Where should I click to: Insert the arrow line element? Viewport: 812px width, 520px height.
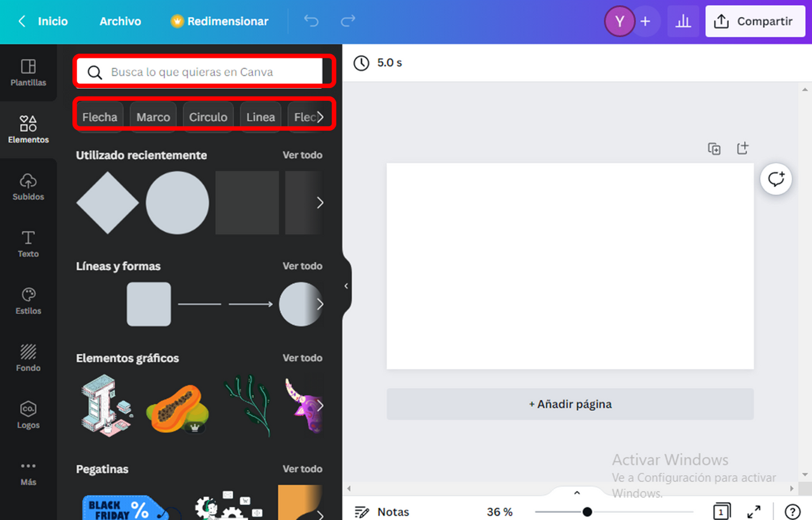coord(251,304)
